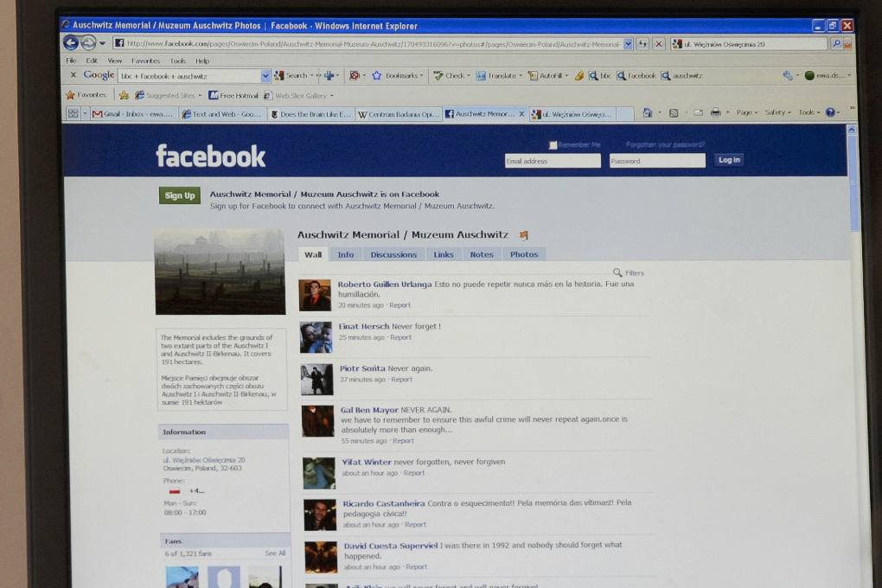The image size is (882, 588).
Task: Close the Google Toolbar with its X
Action: tap(73, 75)
